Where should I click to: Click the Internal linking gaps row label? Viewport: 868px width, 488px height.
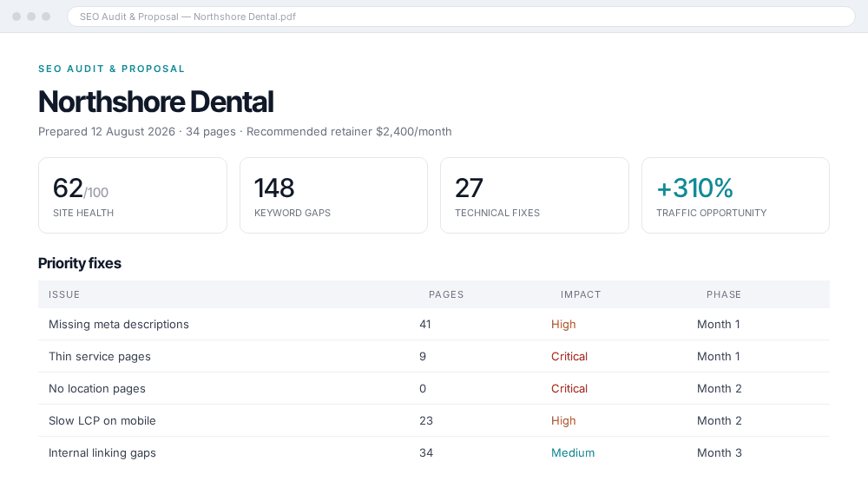pyautogui.click(x=102, y=453)
